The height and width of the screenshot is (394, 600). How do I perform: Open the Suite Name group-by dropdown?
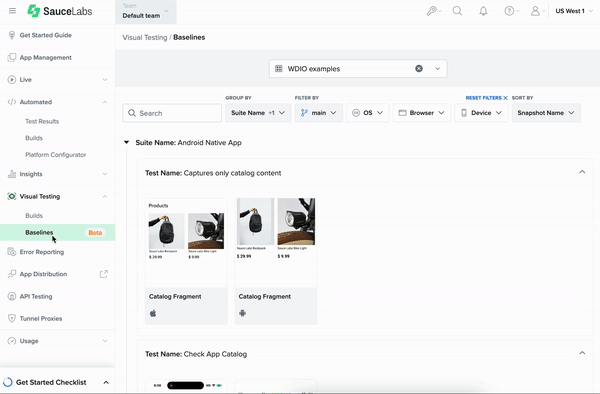pos(258,113)
